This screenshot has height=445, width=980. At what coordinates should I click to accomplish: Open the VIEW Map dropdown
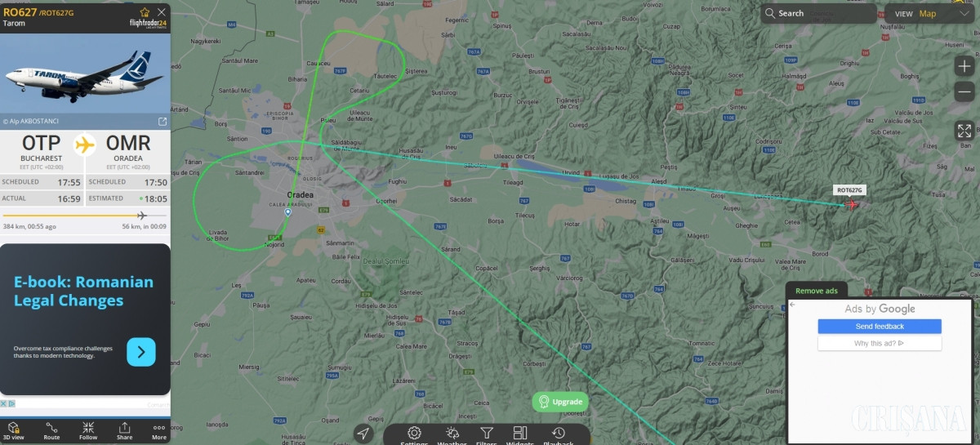click(x=927, y=13)
